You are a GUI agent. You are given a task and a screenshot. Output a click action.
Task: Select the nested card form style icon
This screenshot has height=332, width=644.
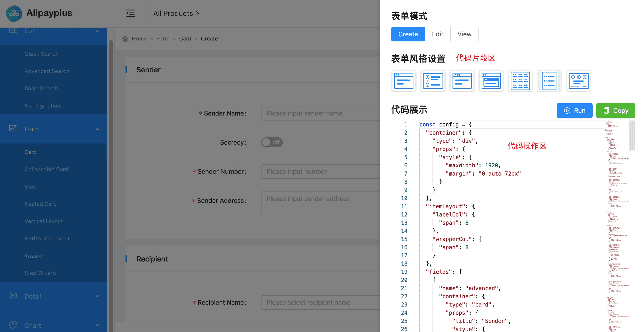tap(491, 81)
